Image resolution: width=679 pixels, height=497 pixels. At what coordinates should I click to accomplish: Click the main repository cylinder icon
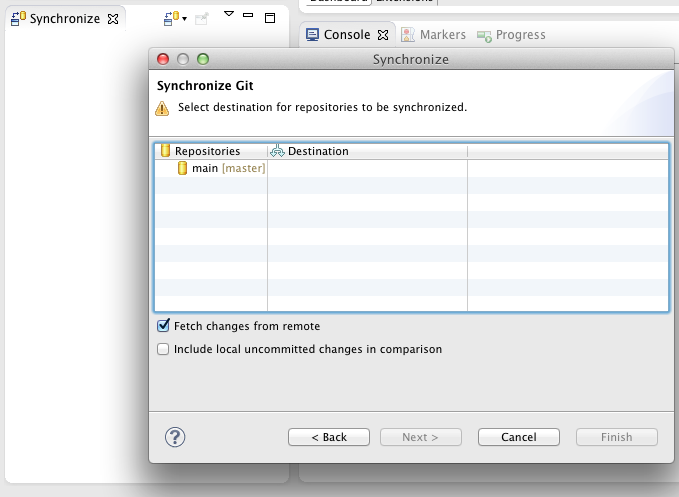182,168
